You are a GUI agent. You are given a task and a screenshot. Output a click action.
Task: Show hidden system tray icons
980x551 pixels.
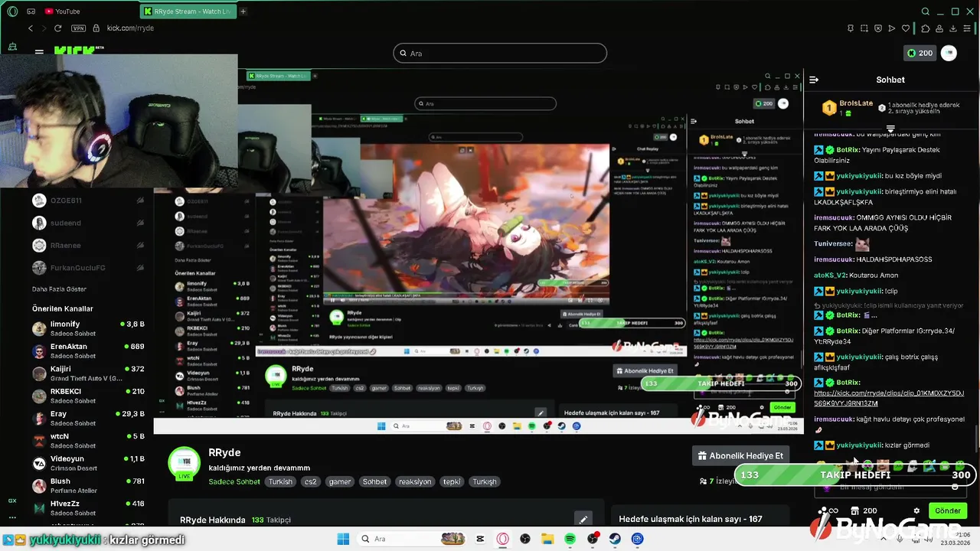pos(884,539)
